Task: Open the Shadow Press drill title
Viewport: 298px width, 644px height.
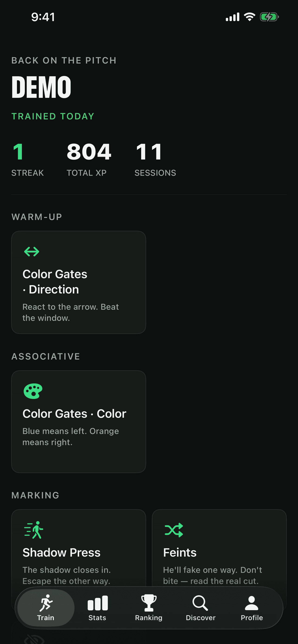Action: click(61, 552)
